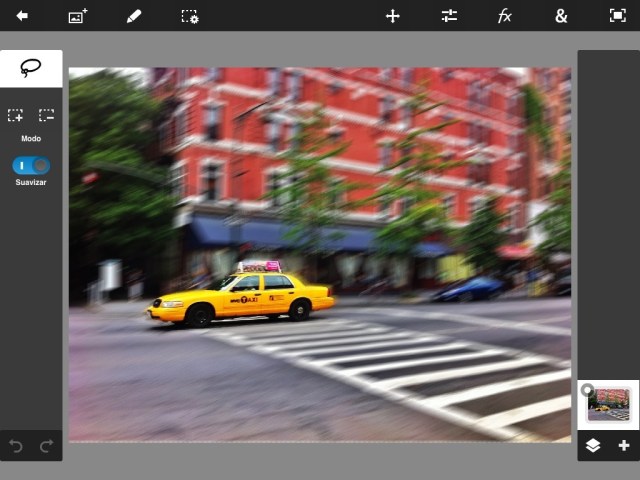Screen dimensions: 640x480
Task: Redo the last action
Action: (x=46, y=445)
